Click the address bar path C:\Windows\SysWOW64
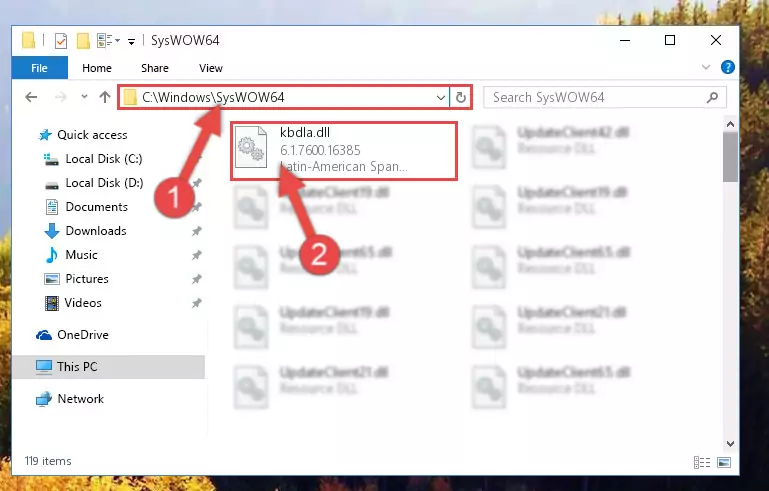This screenshot has height=491, width=769. (213, 97)
